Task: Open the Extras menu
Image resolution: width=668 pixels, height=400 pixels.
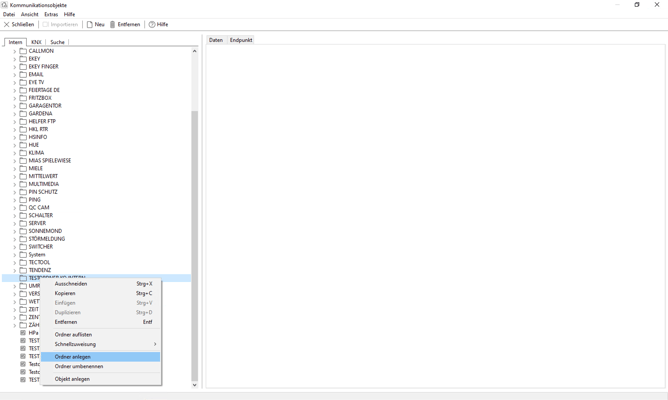Action: click(x=51, y=14)
